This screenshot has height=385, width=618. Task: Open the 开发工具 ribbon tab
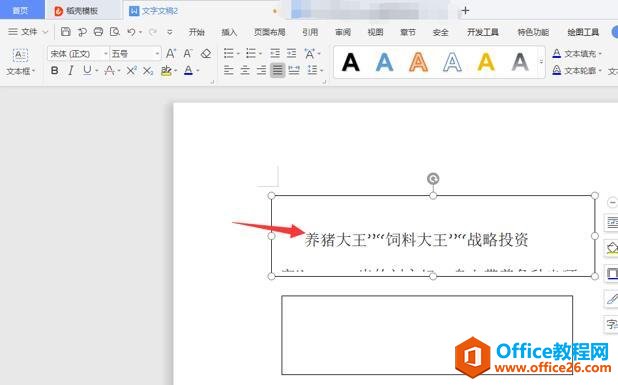coord(483,32)
